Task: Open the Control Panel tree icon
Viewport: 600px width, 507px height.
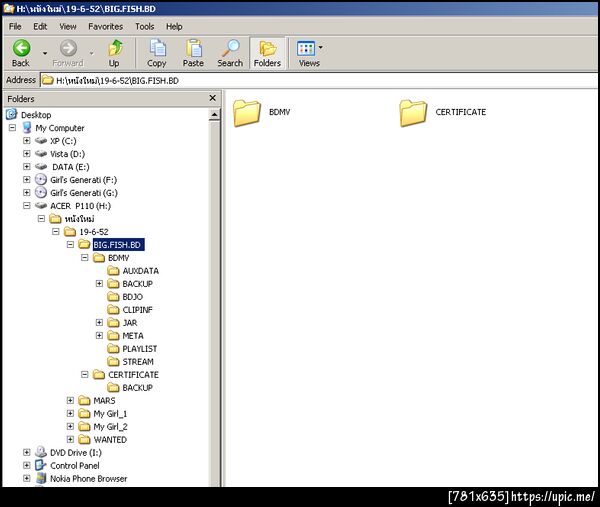Action: pos(41,465)
